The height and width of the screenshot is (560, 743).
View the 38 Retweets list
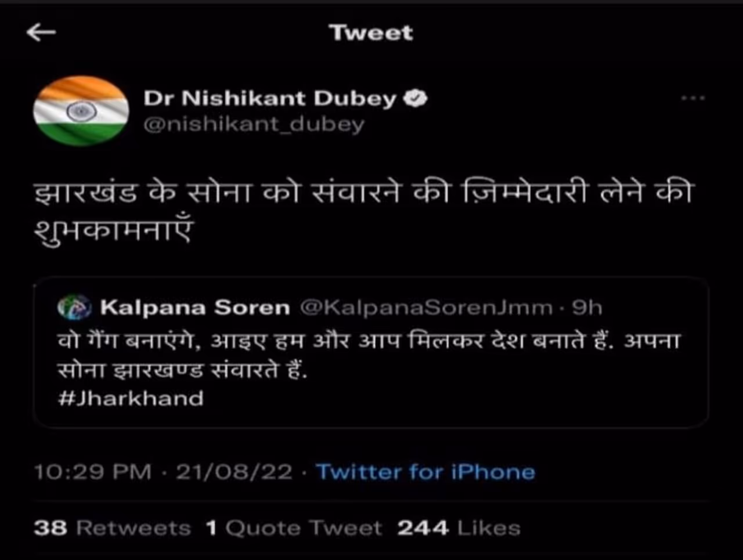(112, 528)
